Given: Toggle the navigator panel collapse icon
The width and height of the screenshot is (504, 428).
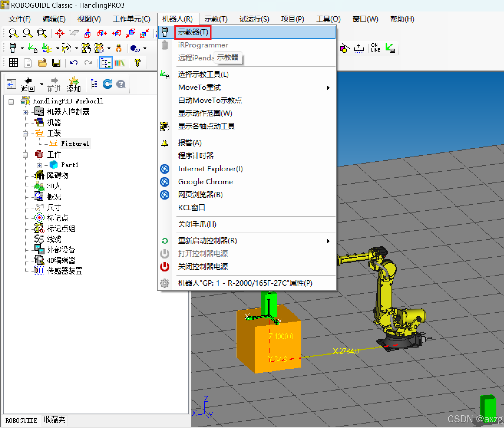Looking at the screenshot, I should tap(11, 84).
